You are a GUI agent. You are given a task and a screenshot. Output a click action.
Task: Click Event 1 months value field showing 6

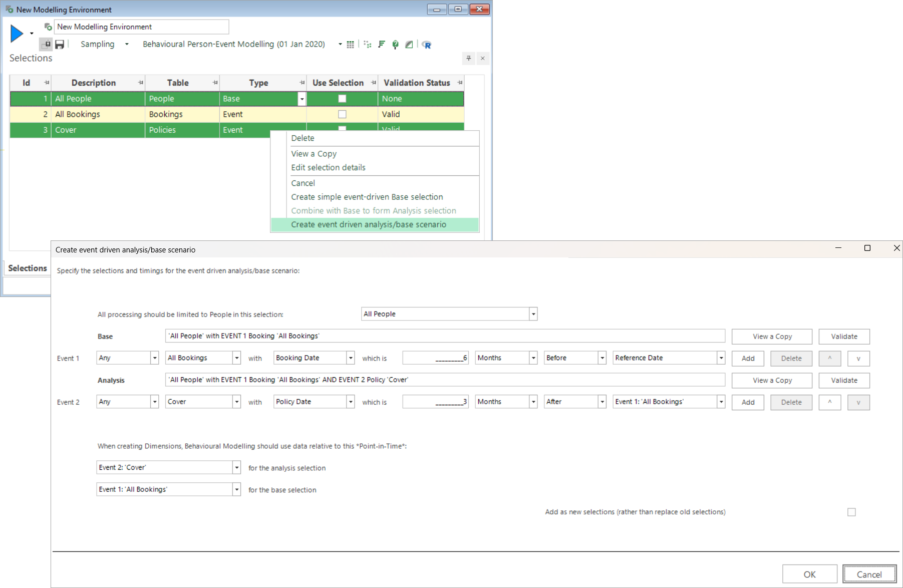[435, 358]
